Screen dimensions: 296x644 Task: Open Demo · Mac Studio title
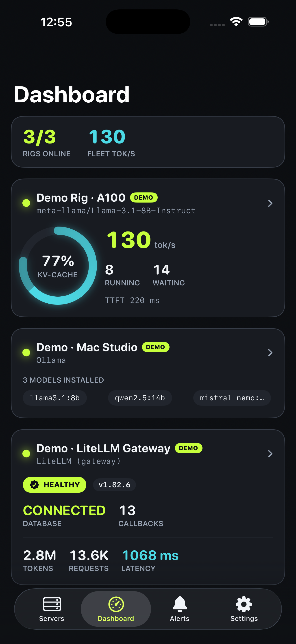point(87,347)
